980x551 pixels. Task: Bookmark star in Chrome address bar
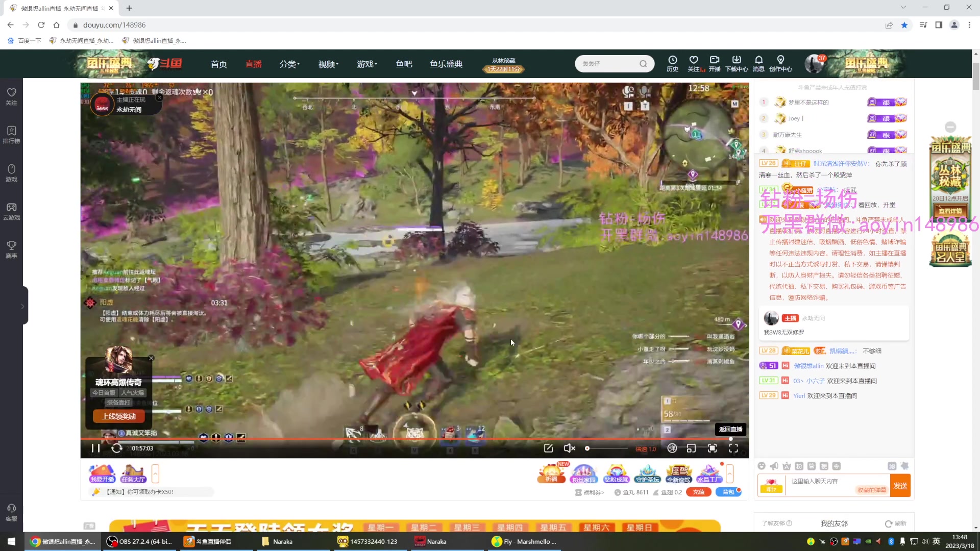tap(904, 25)
